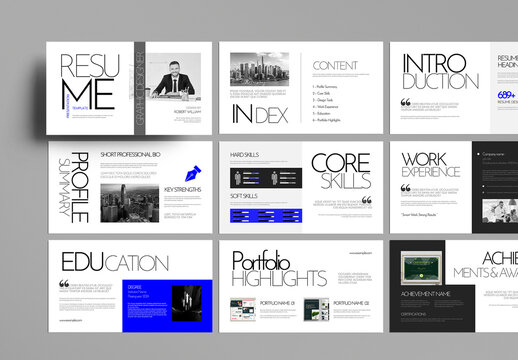Click '2 - Core Skills' in the content list
Screen dimensions: 518x360
[x=321, y=93]
